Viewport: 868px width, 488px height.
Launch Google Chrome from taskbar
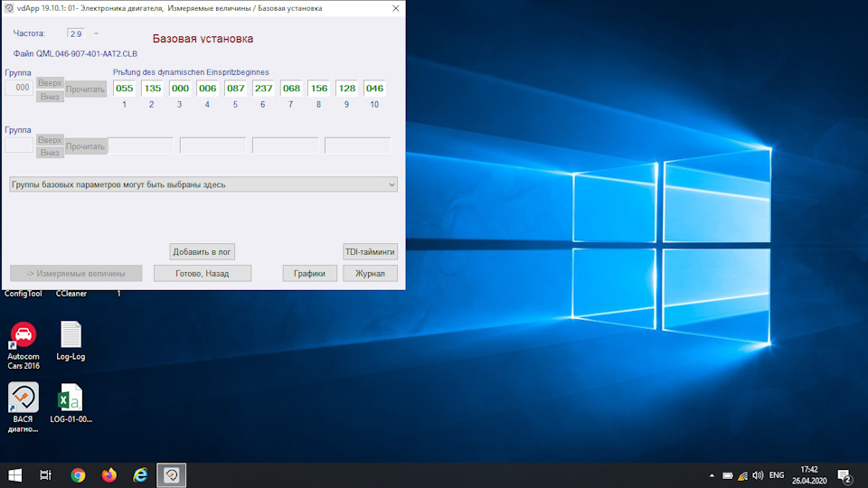pos(78,475)
